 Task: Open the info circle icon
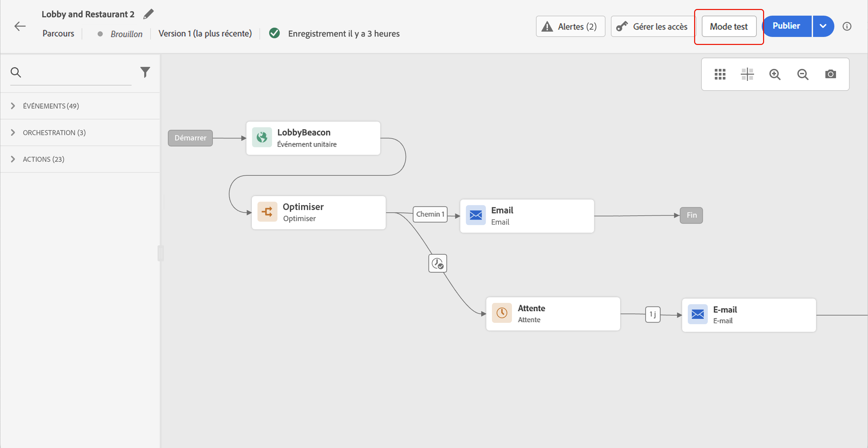pyautogui.click(x=847, y=26)
